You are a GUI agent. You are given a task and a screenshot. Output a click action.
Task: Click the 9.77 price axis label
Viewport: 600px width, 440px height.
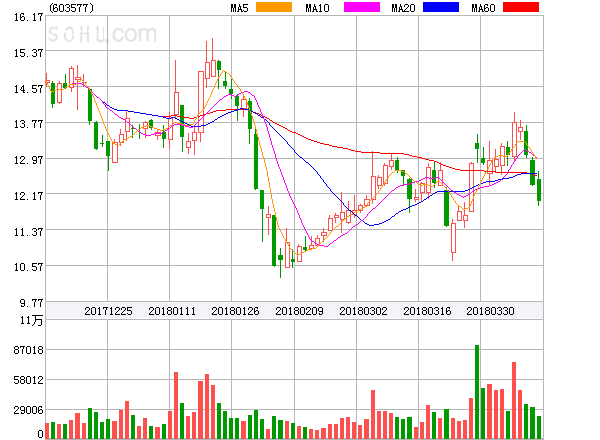31,303
